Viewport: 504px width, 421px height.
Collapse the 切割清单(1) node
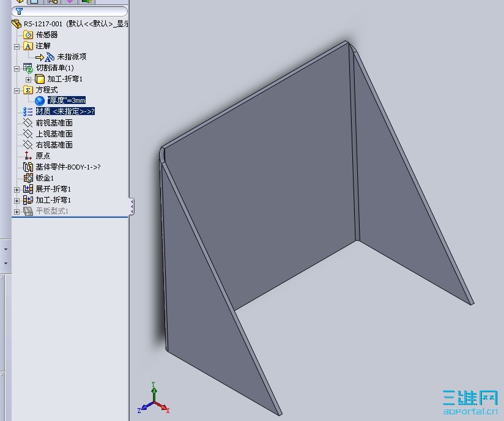[17, 69]
